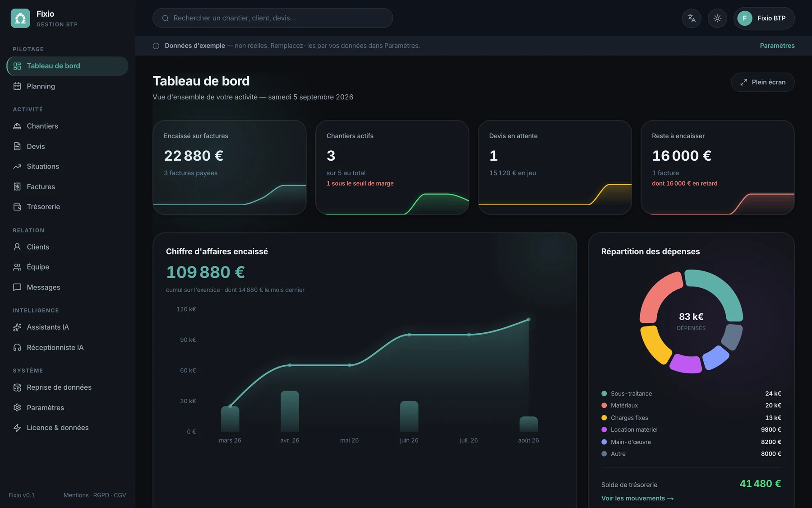The width and height of the screenshot is (812, 508).
Task: Open Chantiers via the hard-hat icon
Action: click(17, 126)
